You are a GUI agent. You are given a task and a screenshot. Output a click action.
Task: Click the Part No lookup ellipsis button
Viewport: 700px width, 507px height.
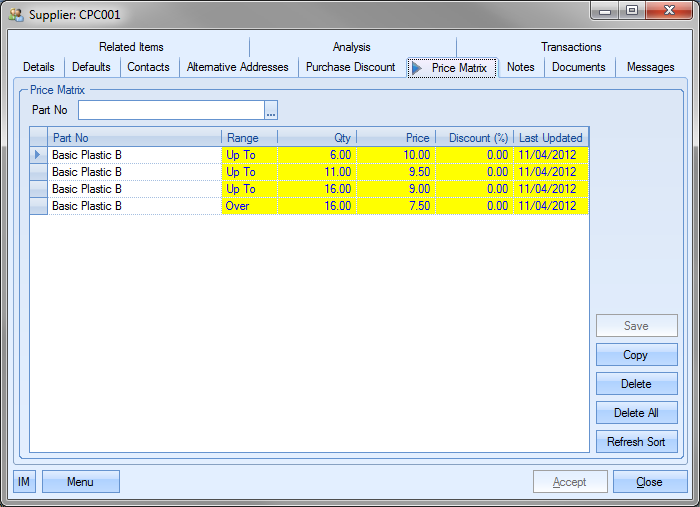pos(270,110)
